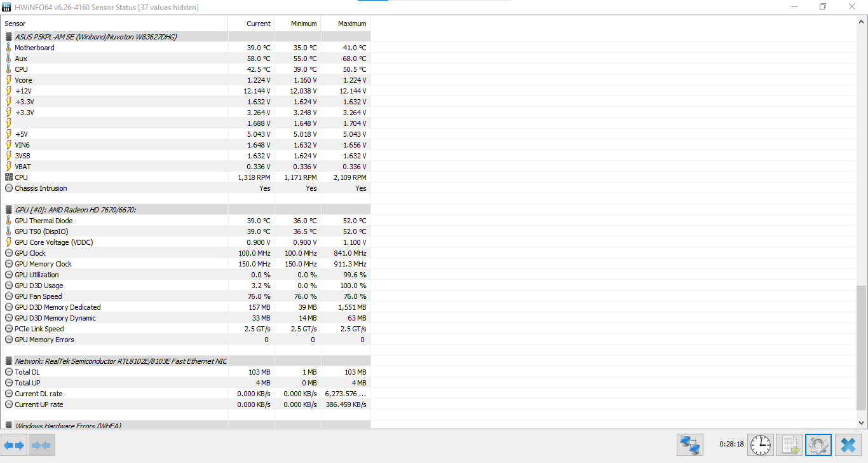Click the Maximum column header
This screenshot has width=868, height=463.
346,24
